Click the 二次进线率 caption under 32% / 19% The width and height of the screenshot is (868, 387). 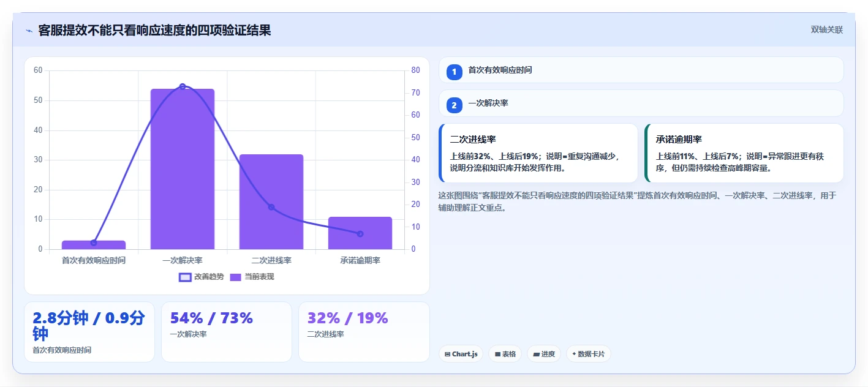[325, 334]
